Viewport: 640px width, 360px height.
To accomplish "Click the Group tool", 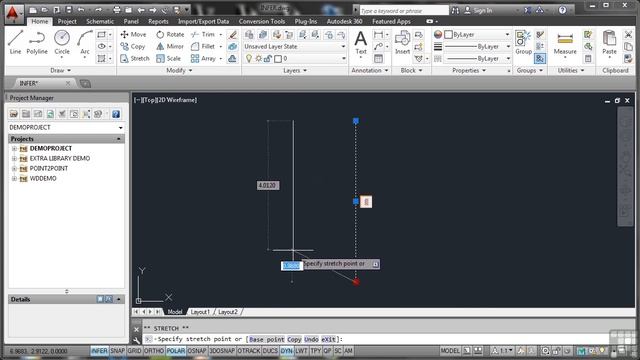I will (523, 42).
